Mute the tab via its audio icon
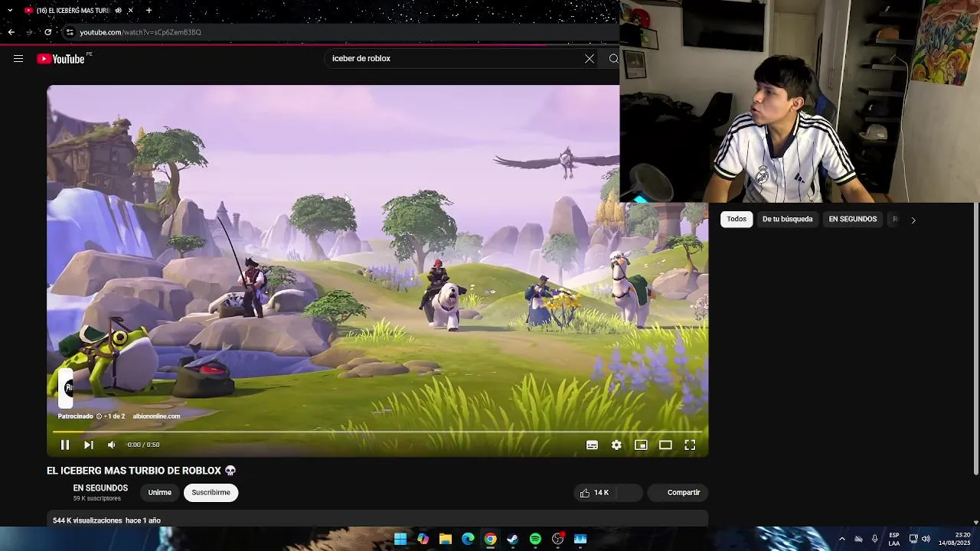The height and width of the screenshot is (551, 980). (118, 11)
